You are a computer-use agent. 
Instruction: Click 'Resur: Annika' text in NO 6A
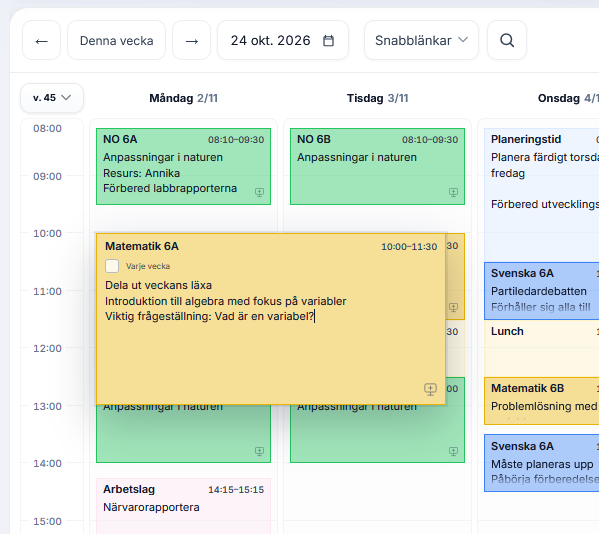tap(141, 173)
